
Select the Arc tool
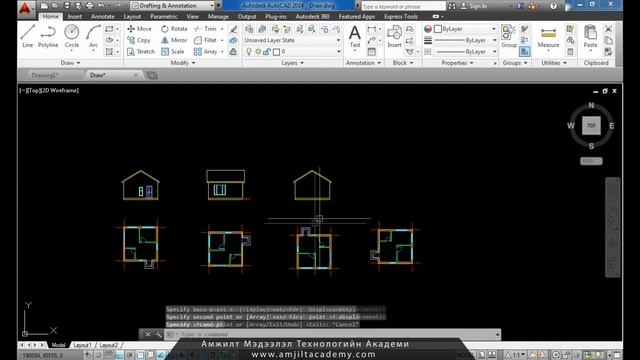[93, 37]
